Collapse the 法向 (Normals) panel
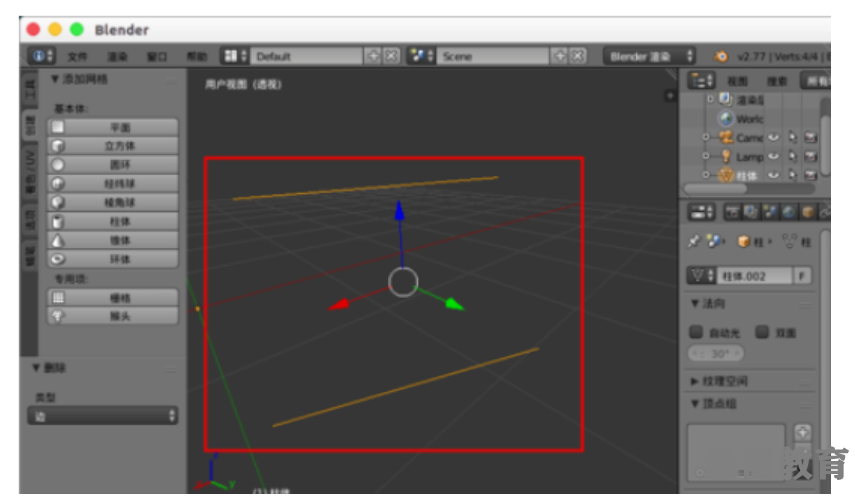This screenshot has width=855, height=503. pos(695,303)
